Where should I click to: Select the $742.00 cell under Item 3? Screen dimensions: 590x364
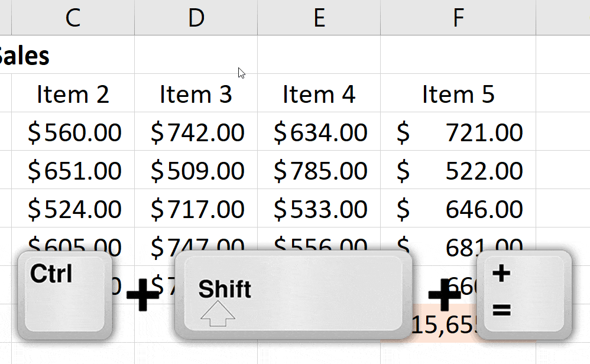(196, 132)
